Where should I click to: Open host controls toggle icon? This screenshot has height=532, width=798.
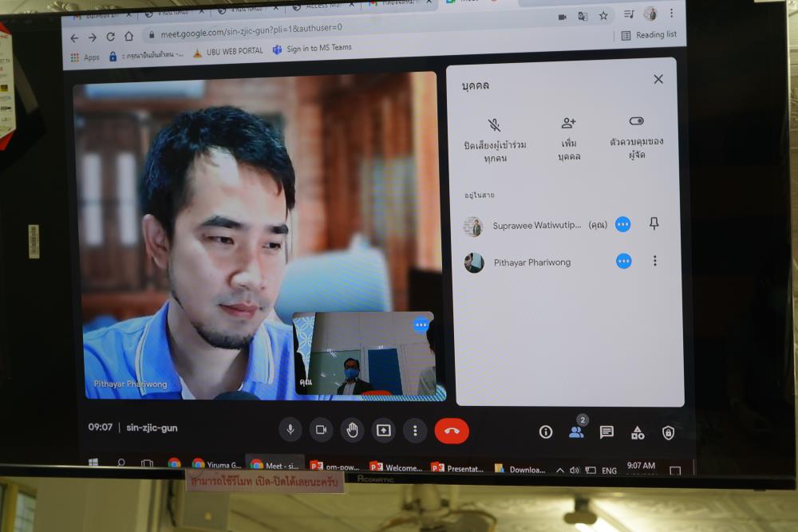click(x=636, y=121)
